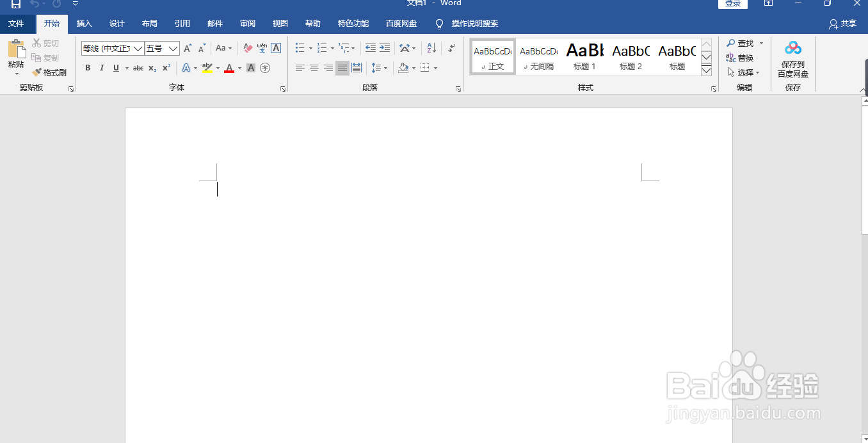Click the enclosed character icon
This screenshot has width=868, height=443.
point(265,68)
